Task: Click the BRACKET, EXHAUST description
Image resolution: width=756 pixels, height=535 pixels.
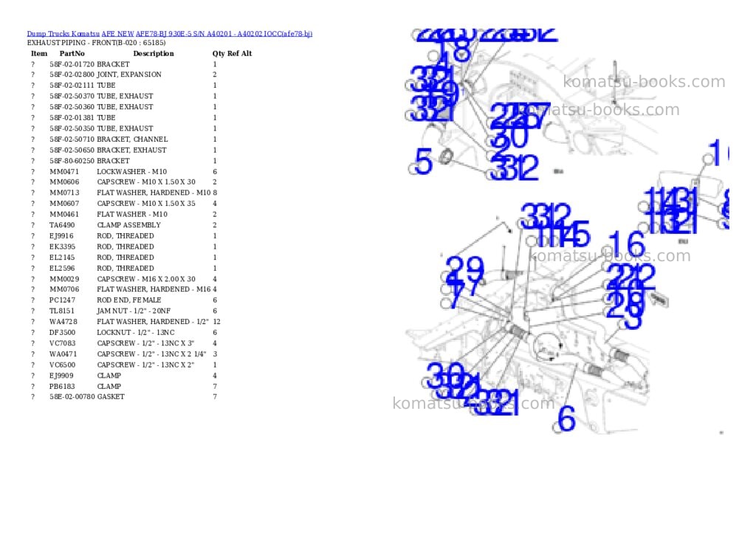Action: (x=131, y=151)
